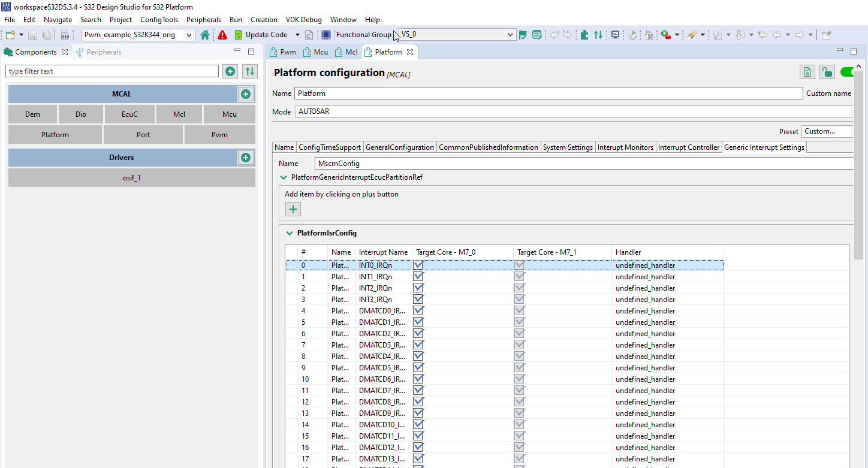Open the VS_0 functional group dropdown
Screen dimensions: 868x468
509,34
